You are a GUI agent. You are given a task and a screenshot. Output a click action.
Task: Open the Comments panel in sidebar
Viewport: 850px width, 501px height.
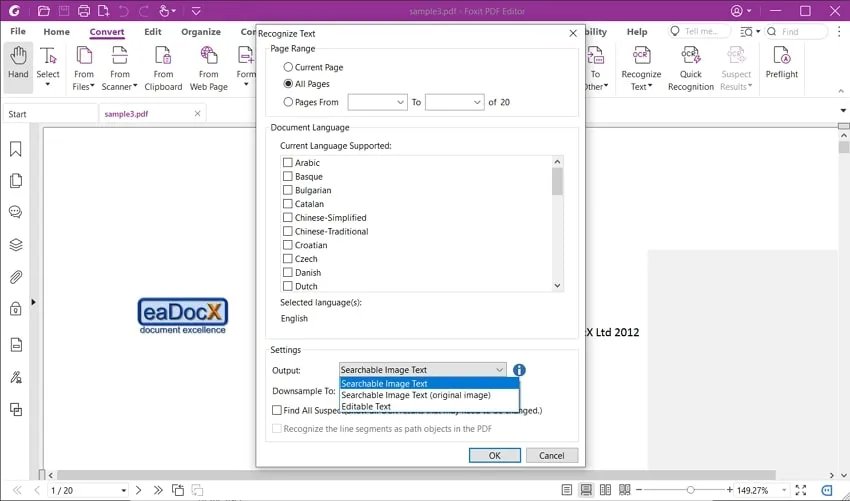coord(16,212)
